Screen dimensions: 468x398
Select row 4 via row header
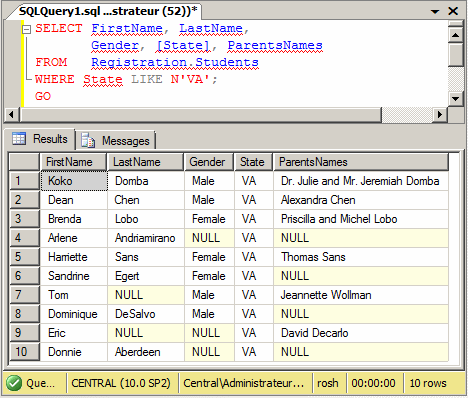(24, 238)
